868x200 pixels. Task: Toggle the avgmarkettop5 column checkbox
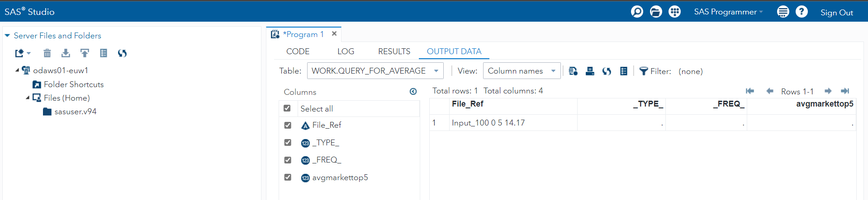288,177
